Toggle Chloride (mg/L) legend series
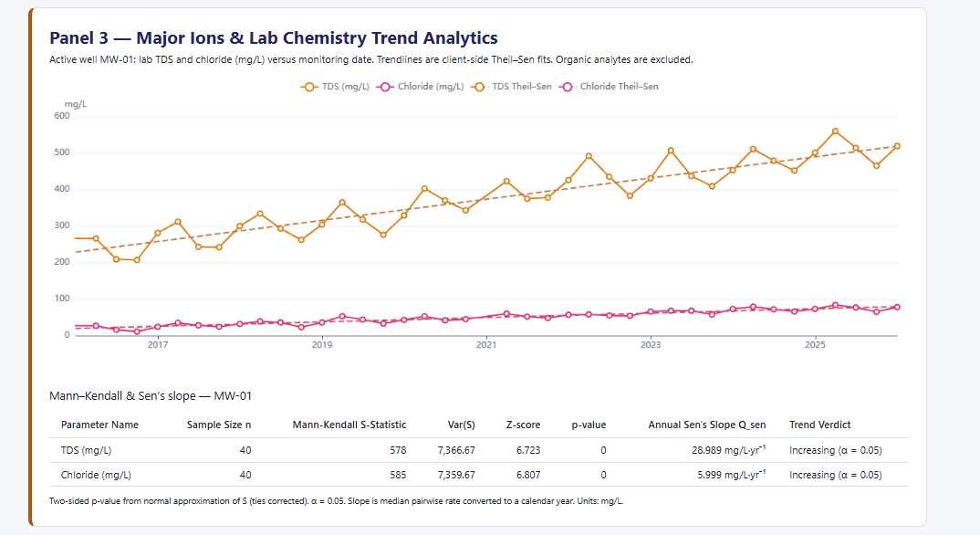 pos(420,87)
